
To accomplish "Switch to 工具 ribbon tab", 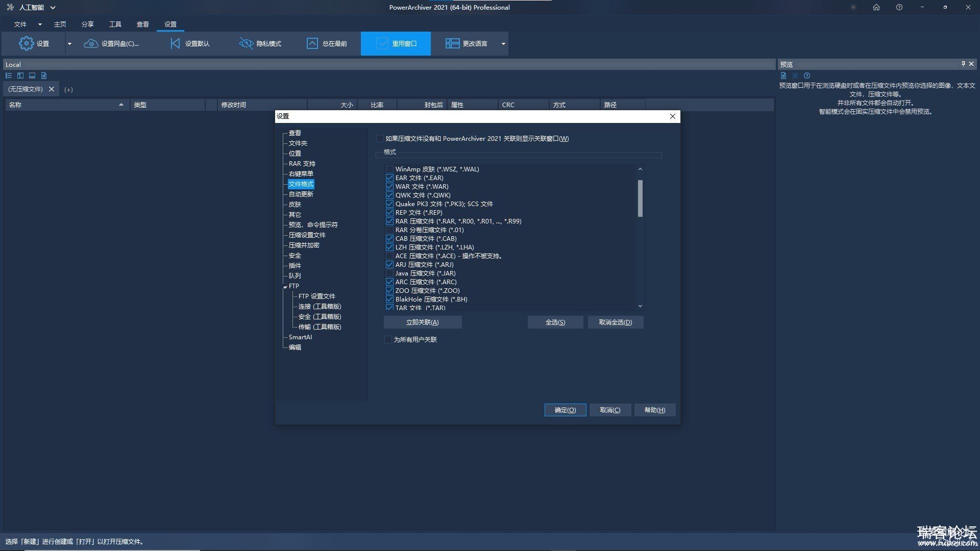I will click(115, 24).
